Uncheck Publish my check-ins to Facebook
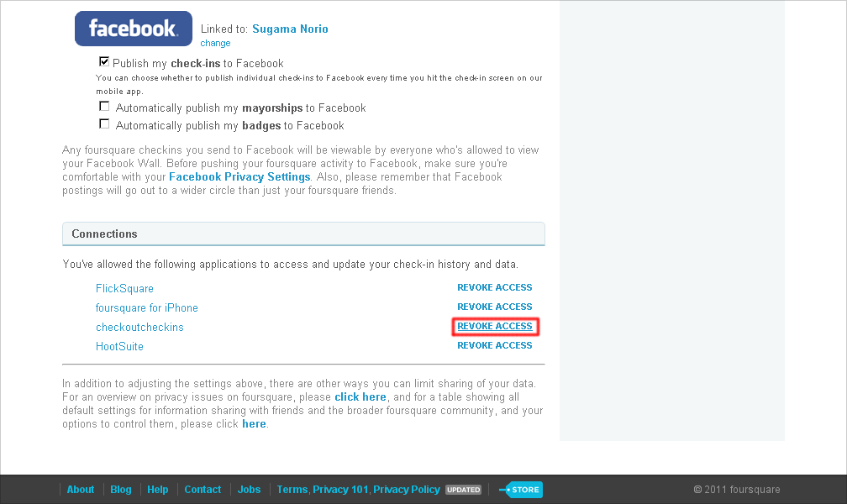Screen dimensions: 847x504 click(104, 61)
